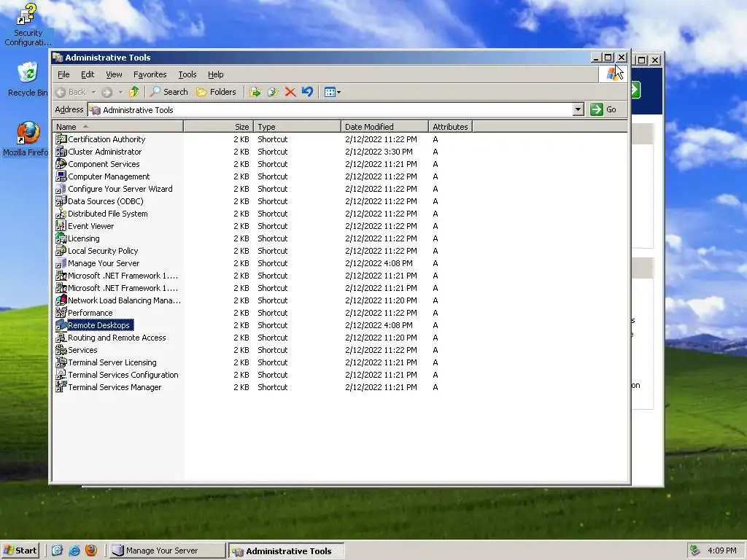The width and height of the screenshot is (747, 560).
Task: Click the system tray network icon
Action: click(695, 551)
